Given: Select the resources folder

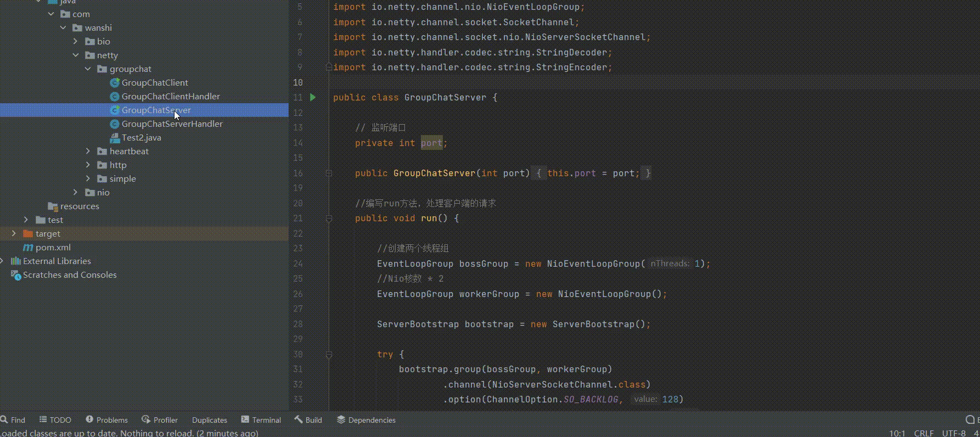Looking at the screenshot, I should tap(80, 206).
